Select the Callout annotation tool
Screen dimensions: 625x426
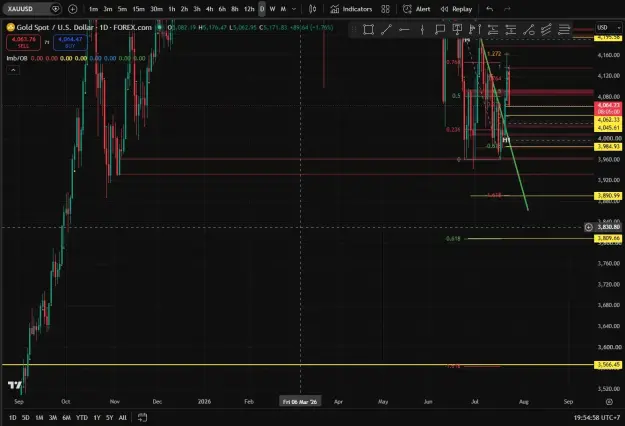click(440, 29)
